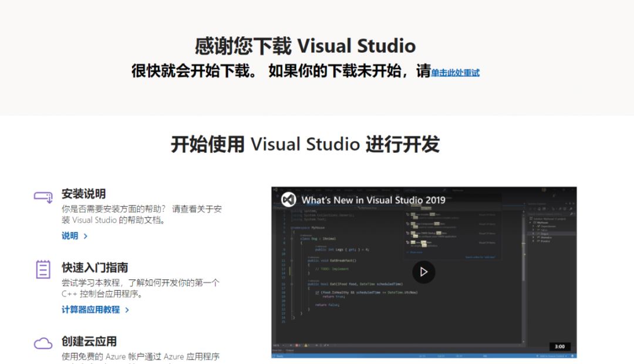Image resolution: width=634 pixels, height=364 pixels.
Task: Open the 计算器应用教程 tutorial link
Action: tap(90, 310)
